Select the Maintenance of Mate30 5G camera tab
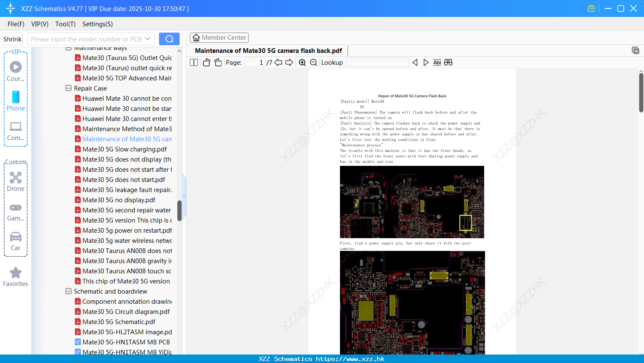The width and height of the screenshot is (644, 363). (269, 50)
